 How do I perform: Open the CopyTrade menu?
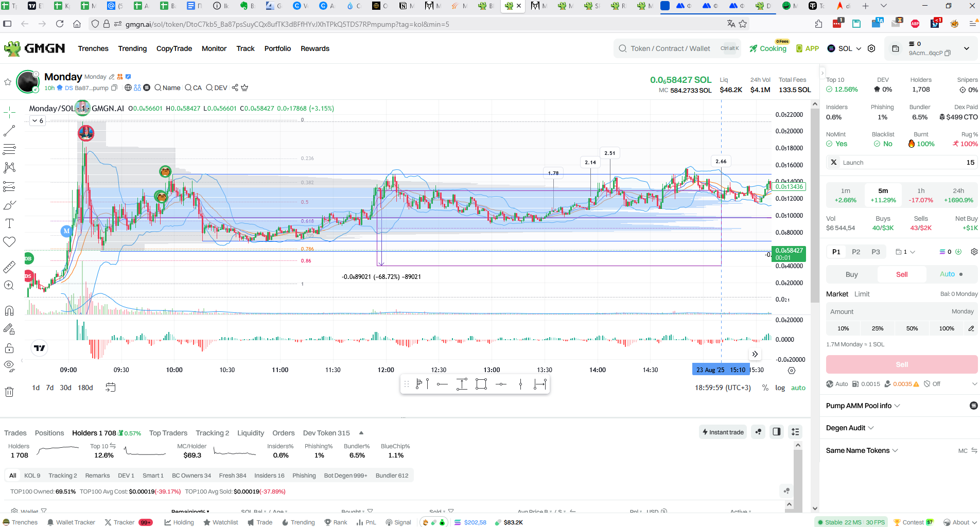tap(174, 48)
